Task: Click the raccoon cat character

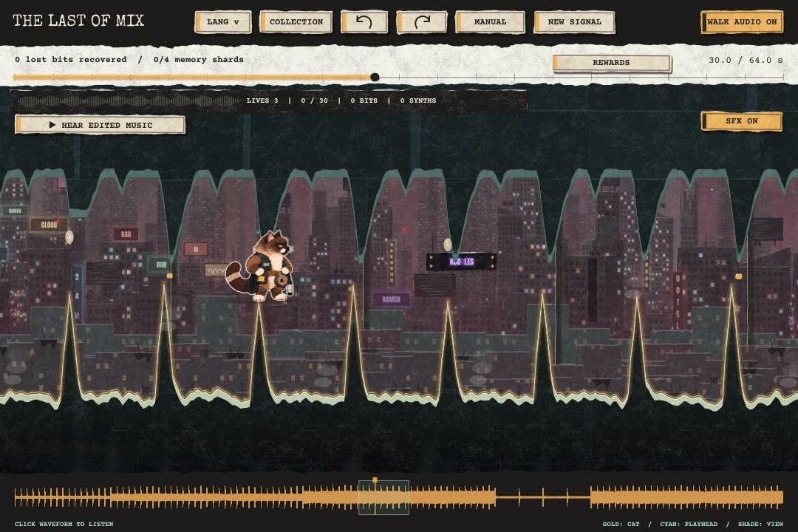Action: [261, 266]
